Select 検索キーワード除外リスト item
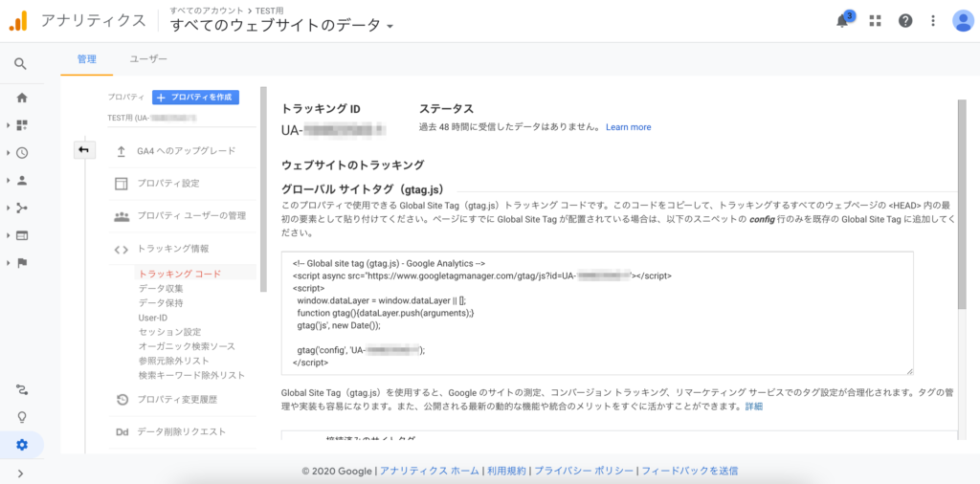Viewport: 980px width, 484px height. coord(191,375)
